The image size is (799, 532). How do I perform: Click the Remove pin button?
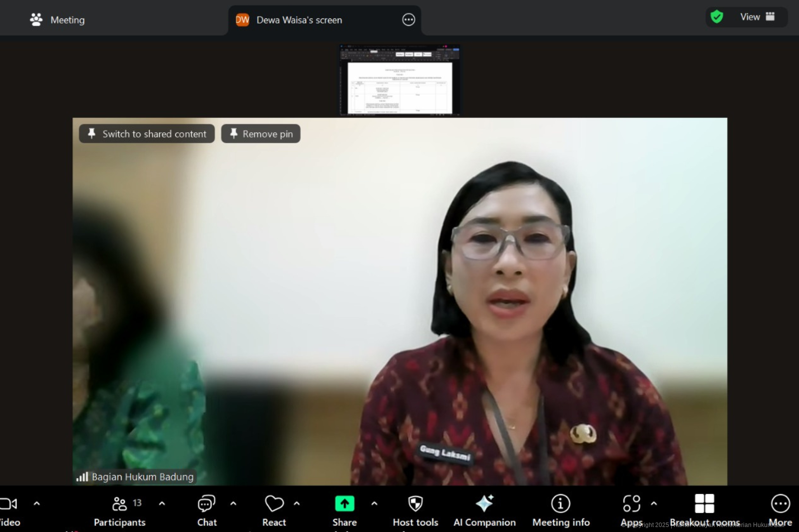click(261, 134)
